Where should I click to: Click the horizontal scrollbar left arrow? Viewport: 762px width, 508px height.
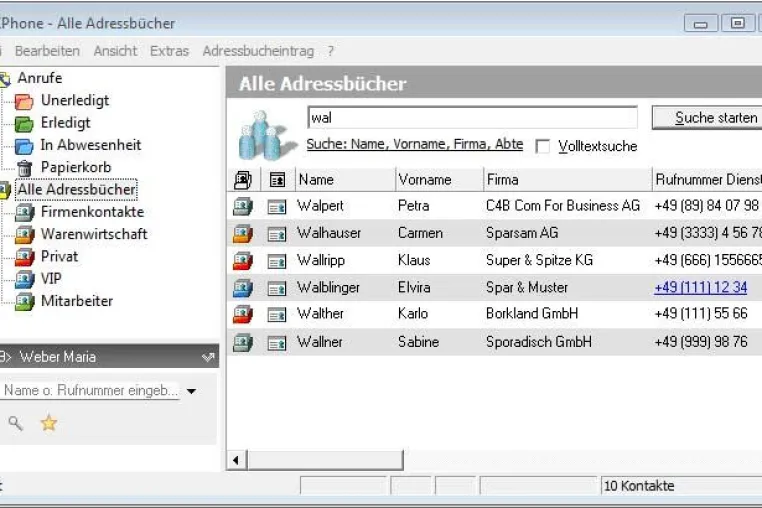236,460
